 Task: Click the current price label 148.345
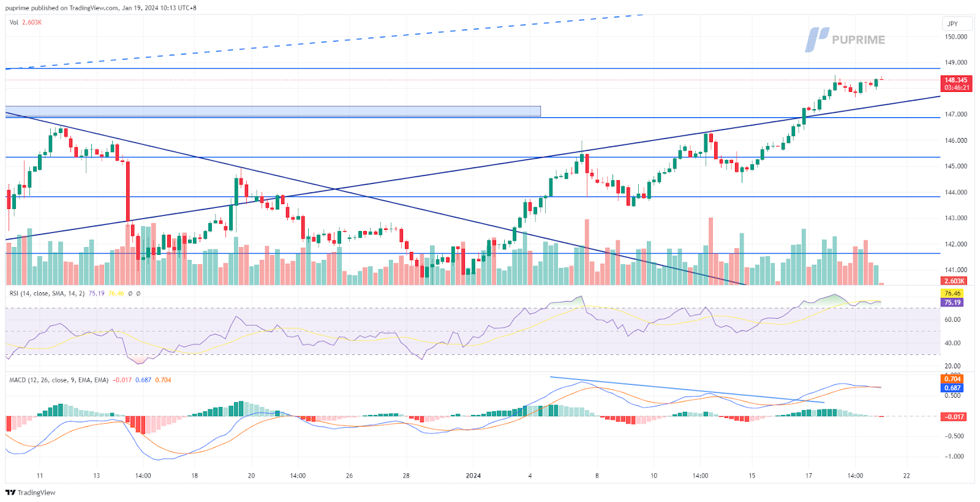click(956, 80)
